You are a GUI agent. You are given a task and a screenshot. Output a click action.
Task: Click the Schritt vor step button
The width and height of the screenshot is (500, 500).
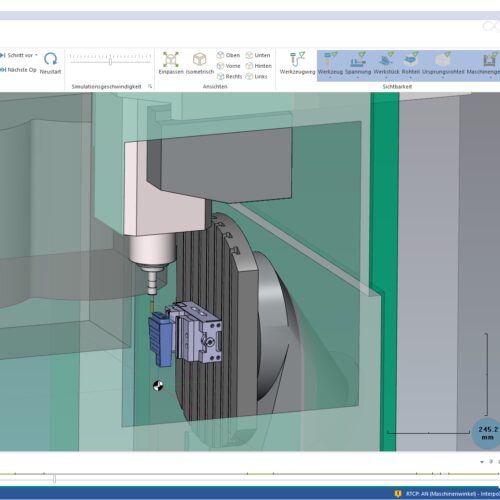pos(17,55)
